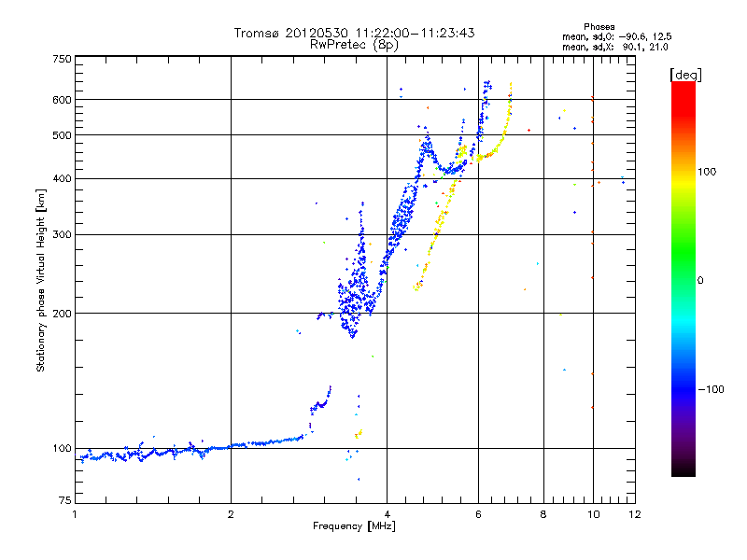
Task: Click the 'Phases' header text
Action: click(x=599, y=27)
